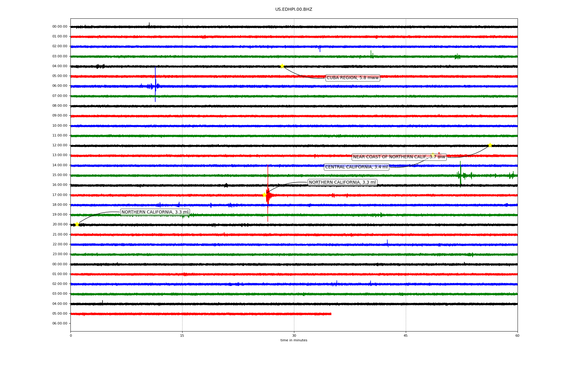Click the 23:00:00 row time label
This screenshot has height=368, width=588.
(60, 254)
